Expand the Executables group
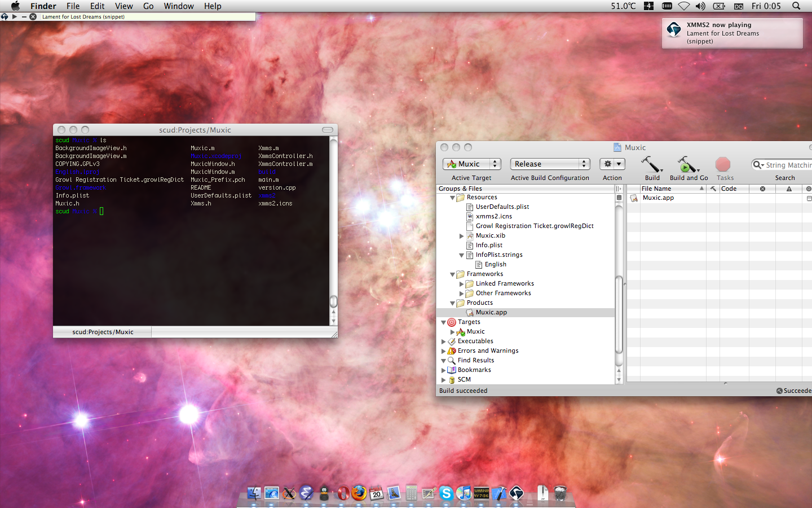The width and height of the screenshot is (812, 508). (443, 341)
